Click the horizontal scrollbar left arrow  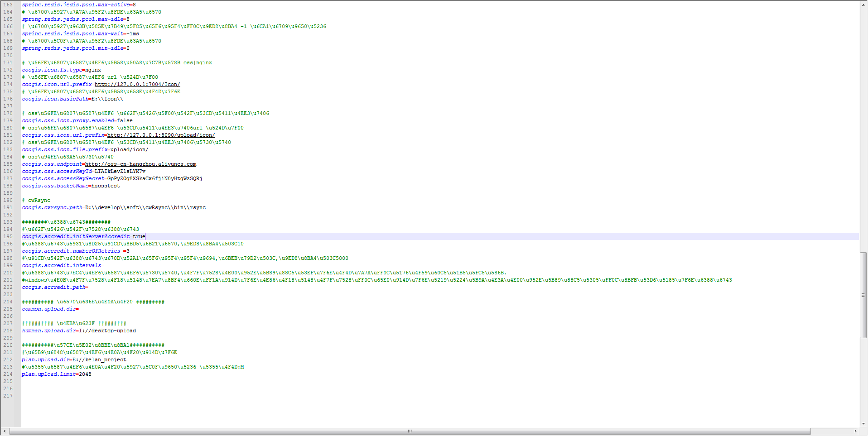[5, 431]
